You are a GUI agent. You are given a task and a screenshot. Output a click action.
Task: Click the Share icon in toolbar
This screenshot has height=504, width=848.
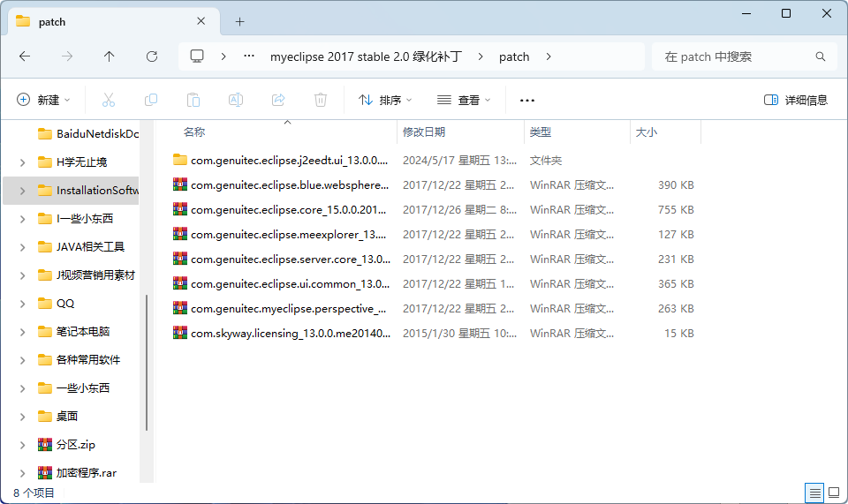(278, 100)
